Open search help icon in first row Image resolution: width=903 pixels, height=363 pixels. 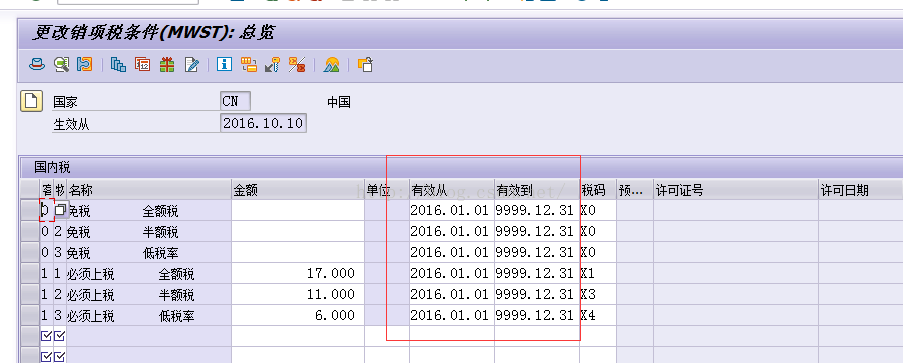click(60, 211)
